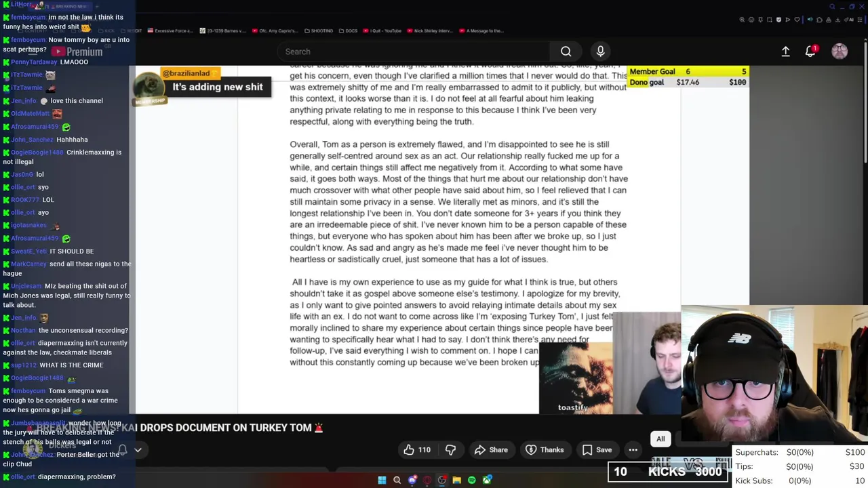
Task: Click the Dono goal $17.46 progress bar
Action: pyautogui.click(x=688, y=82)
